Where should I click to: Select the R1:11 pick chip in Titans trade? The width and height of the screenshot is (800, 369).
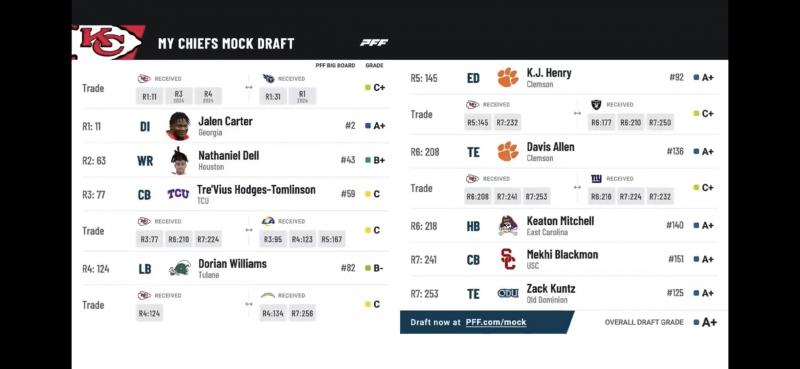tap(149, 96)
